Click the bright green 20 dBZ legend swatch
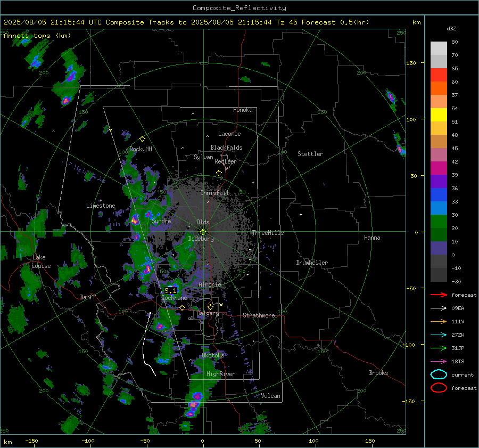This screenshot has height=448, width=479. coord(439,222)
